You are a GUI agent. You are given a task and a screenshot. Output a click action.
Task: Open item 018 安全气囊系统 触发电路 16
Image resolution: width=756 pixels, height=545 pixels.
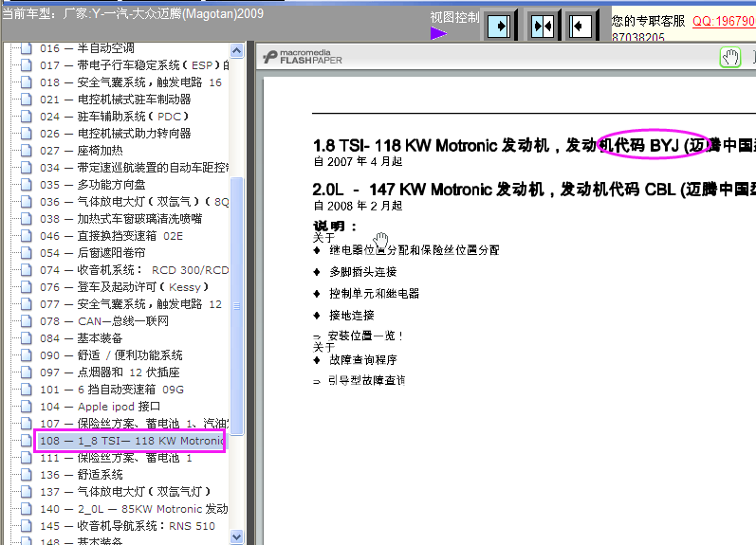pos(131,82)
